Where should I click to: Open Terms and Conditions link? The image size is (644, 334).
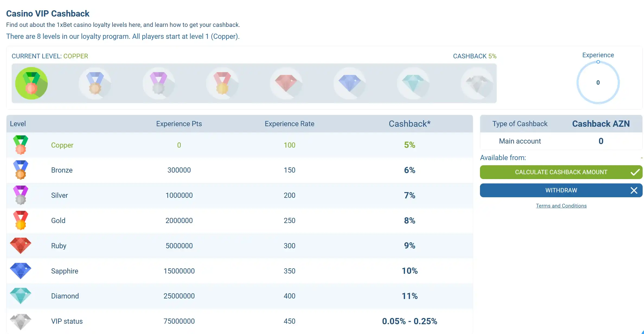click(561, 206)
